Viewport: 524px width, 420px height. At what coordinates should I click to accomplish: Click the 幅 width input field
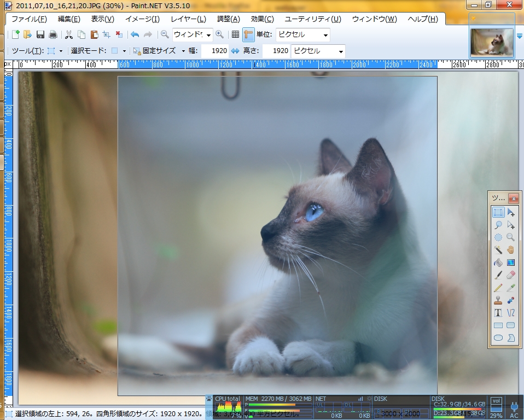pos(215,51)
